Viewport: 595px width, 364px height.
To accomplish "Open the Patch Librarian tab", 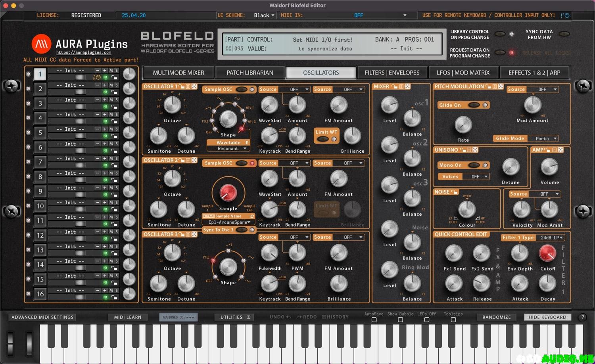I will pos(250,73).
